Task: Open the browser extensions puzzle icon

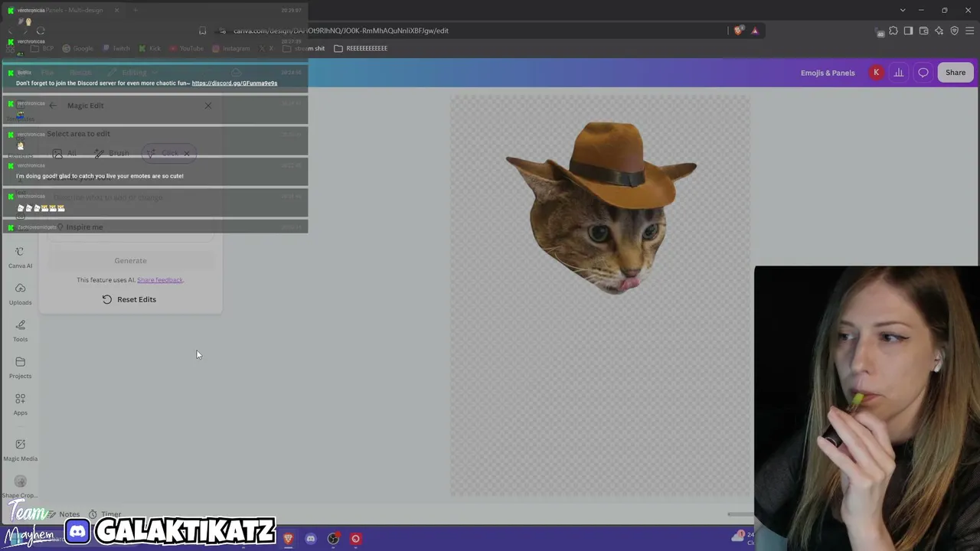Action: point(893,31)
